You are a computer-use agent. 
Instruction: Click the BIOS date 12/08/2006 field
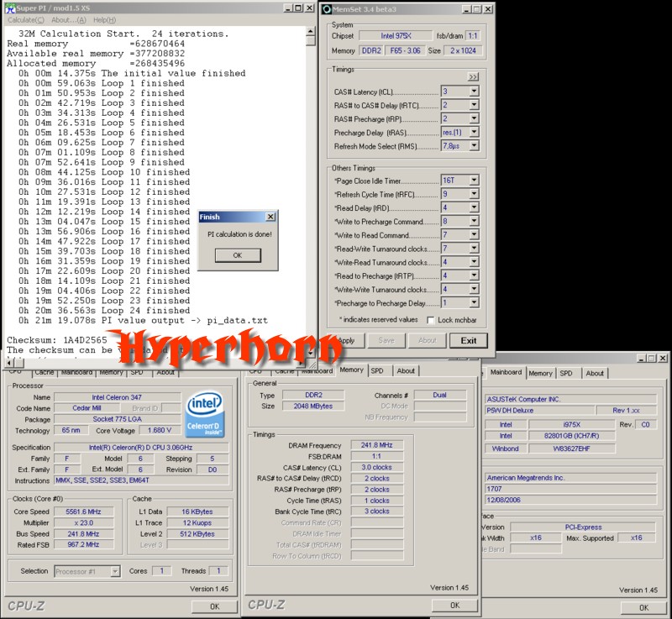pyautogui.click(x=571, y=500)
